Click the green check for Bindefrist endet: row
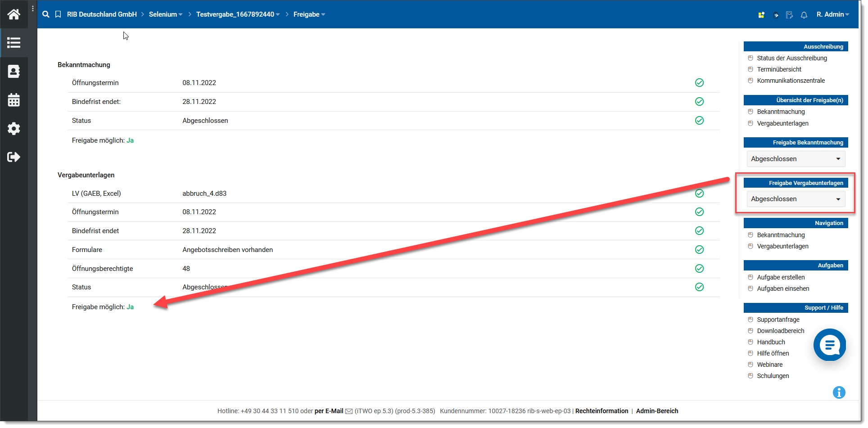 tap(699, 101)
